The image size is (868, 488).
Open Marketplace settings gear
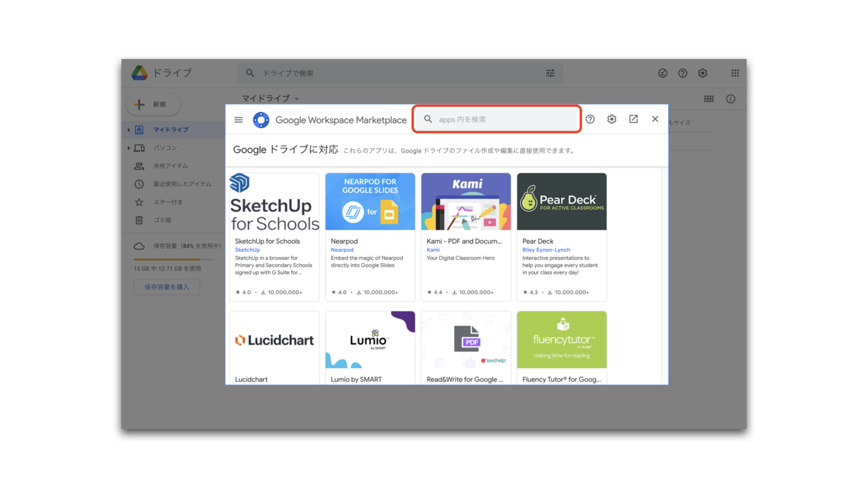(x=612, y=119)
